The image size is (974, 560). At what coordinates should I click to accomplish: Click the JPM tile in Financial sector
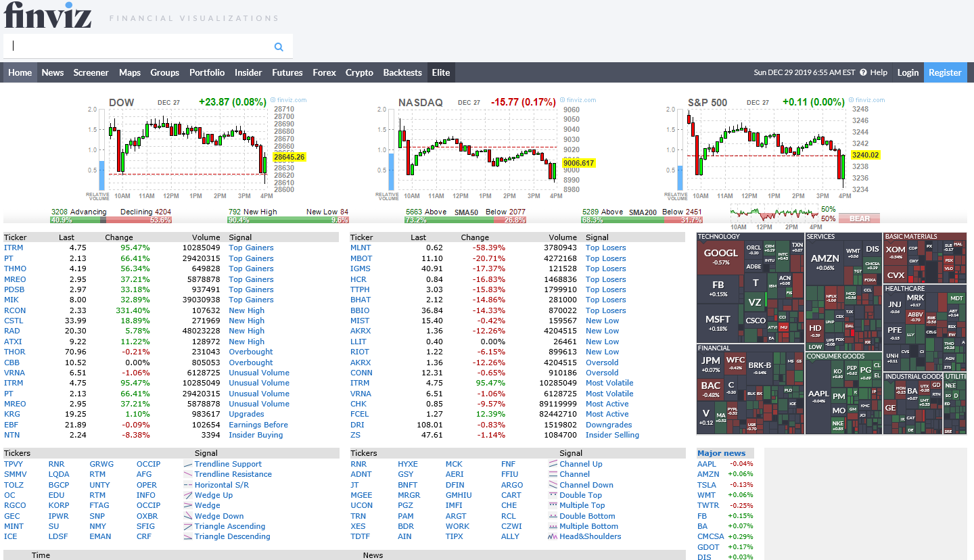tap(711, 364)
